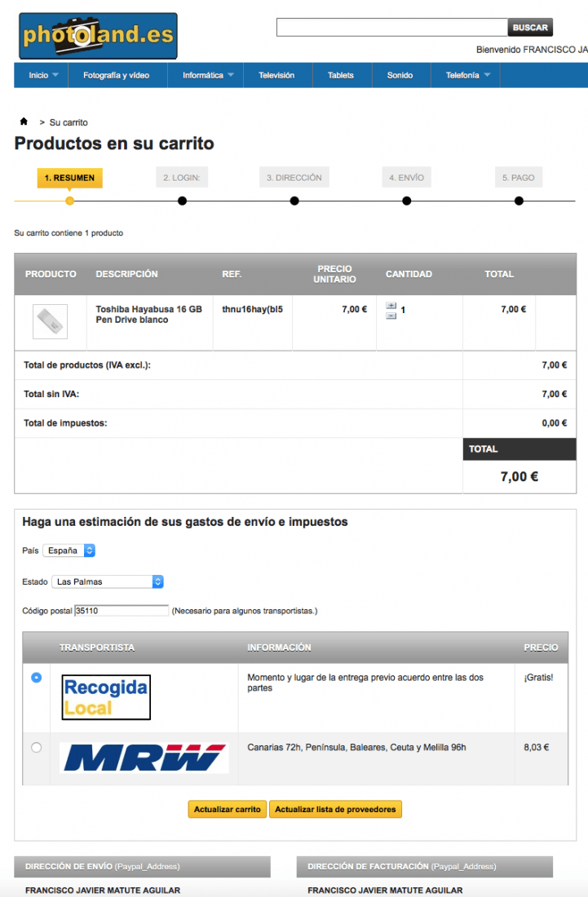Click Actualizar carrito button
Viewport: 588px width, 897px height.
pyautogui.click(x=227, y=810)
